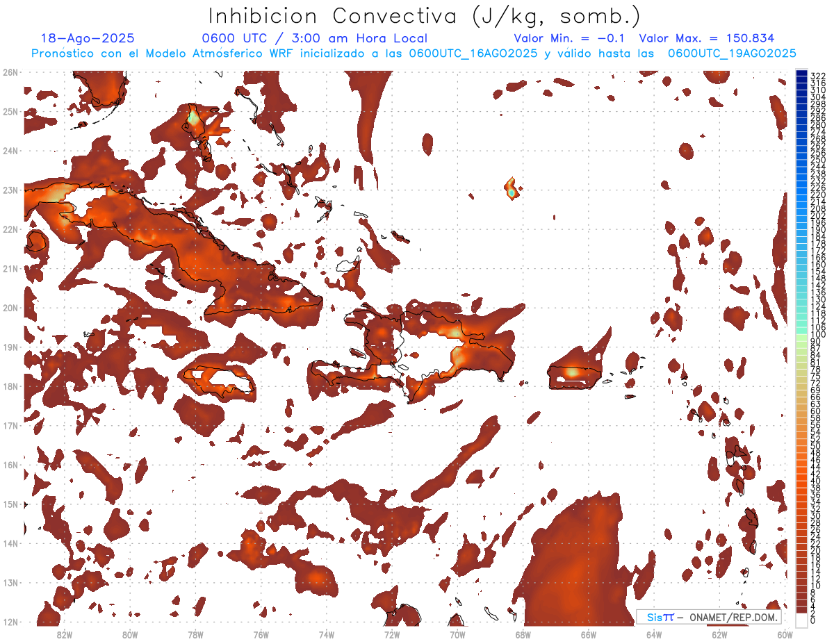
Task: Click the 60W longitude label
Action: 785,634
